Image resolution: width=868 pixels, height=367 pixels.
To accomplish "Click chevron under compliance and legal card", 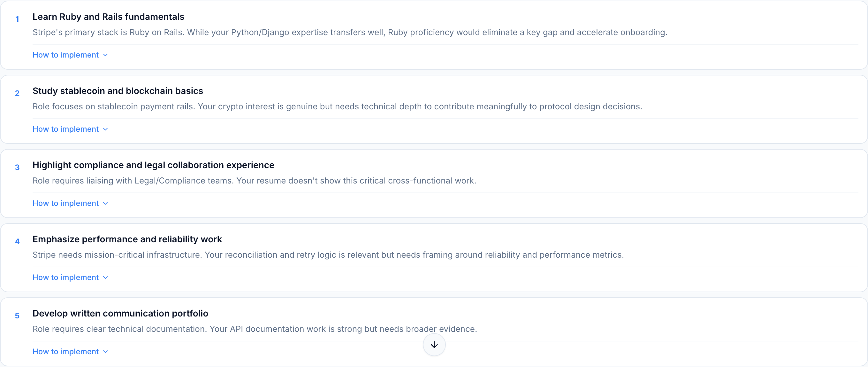I will coord(105,203).
